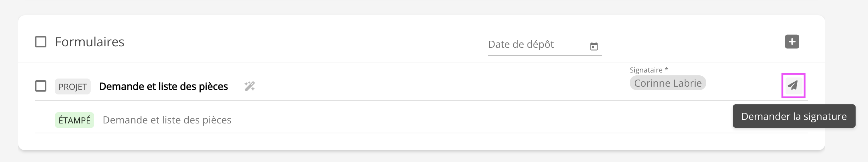Open the stamped Demande et liste des pièces document
The image size is (868, 162).
pyautogui.click(x=167, y=120)
